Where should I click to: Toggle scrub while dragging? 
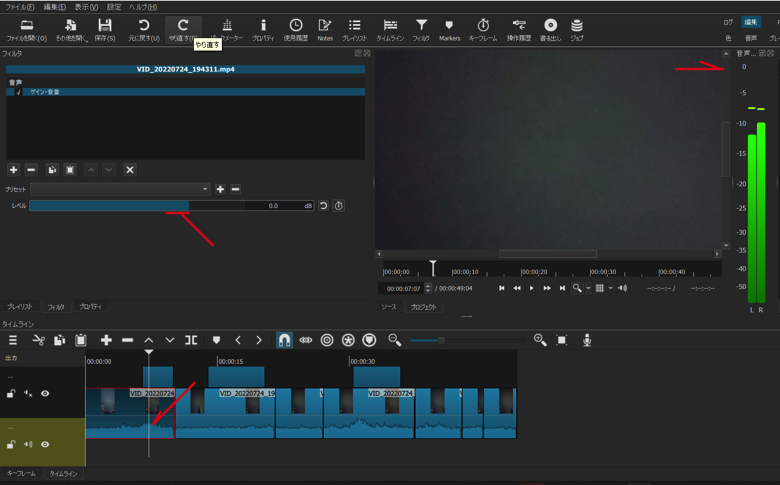click(x=305, y=340)
